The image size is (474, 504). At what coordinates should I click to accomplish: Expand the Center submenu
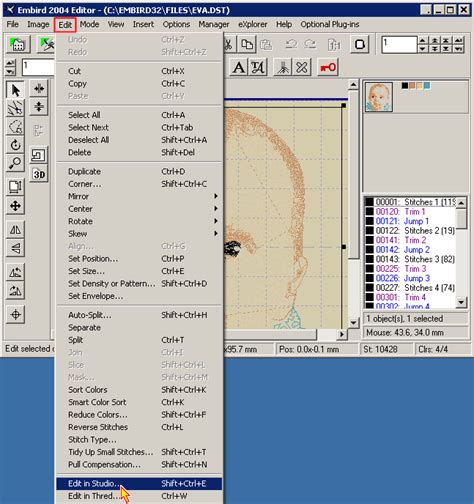[x=139, y=209]
